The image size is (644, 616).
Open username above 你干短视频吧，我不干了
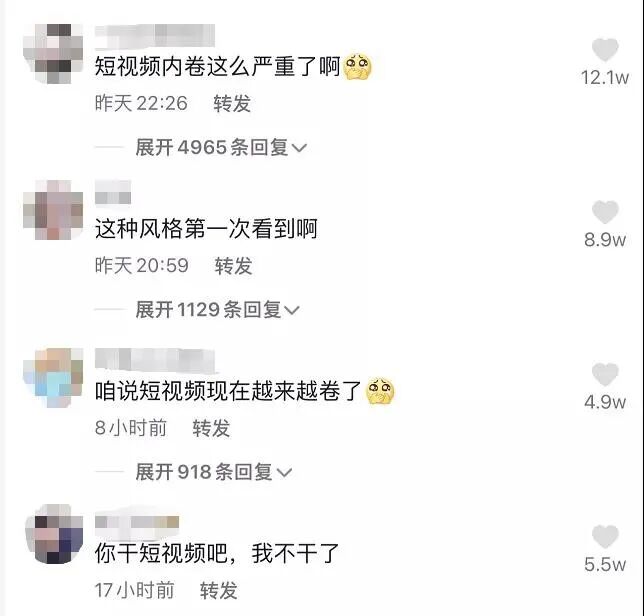137,522
